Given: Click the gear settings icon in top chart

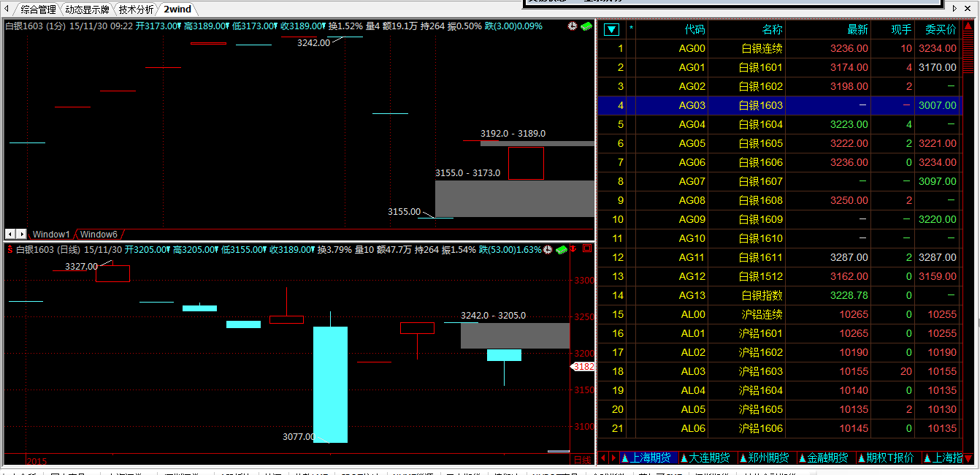Looking at the screenshot, I should pyautogui.click(x=573, y=26).
